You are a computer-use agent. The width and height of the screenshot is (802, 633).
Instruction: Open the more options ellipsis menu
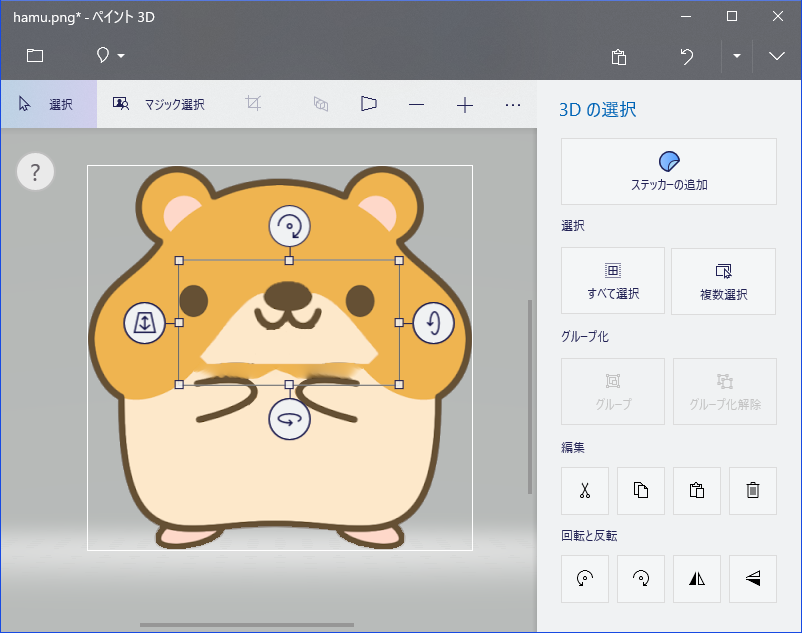513,105
